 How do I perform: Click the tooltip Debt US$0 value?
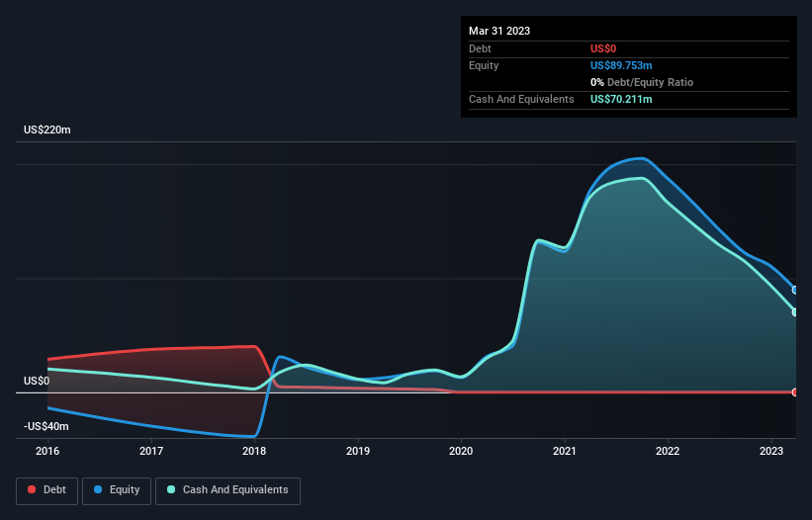click(603, 48)
